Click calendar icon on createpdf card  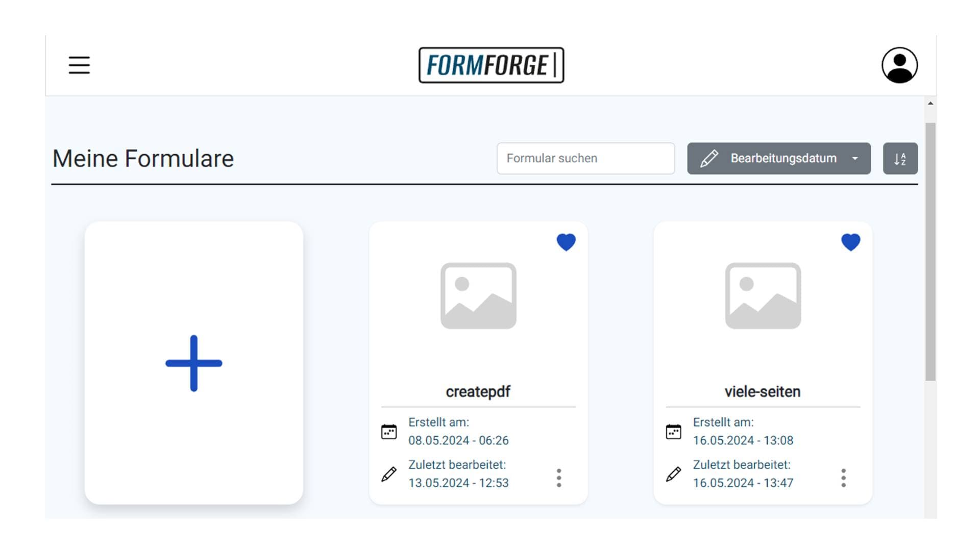(x=389, y=432)
